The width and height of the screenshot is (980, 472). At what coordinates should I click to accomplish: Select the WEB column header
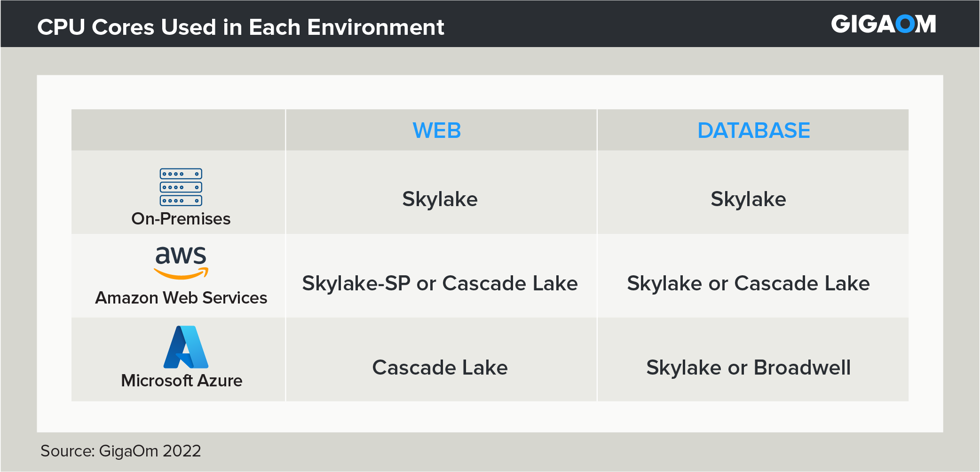tap(437, 130)
